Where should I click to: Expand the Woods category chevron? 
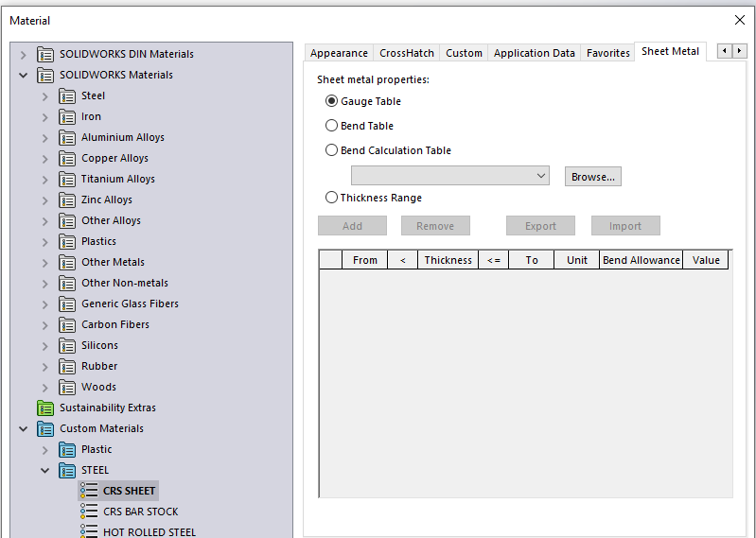tap(44, 388)
